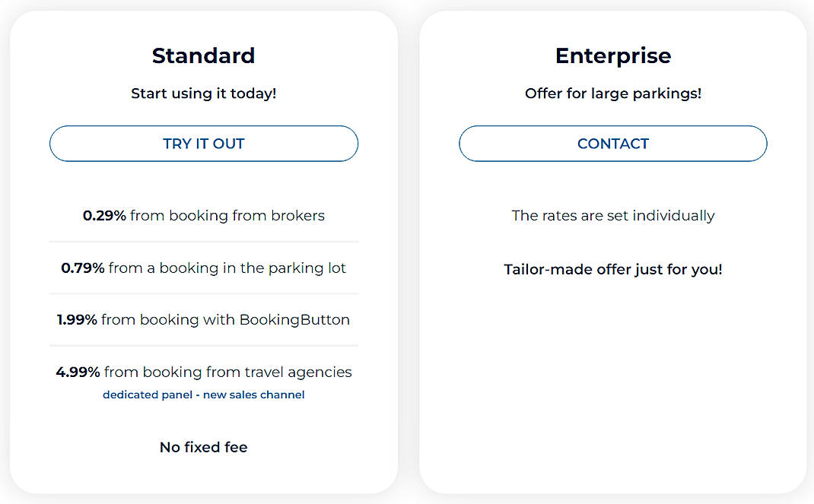Click the Enterprise pricing card
The width and height of the screenshot is (814, 504).
[x=612, y=342]
